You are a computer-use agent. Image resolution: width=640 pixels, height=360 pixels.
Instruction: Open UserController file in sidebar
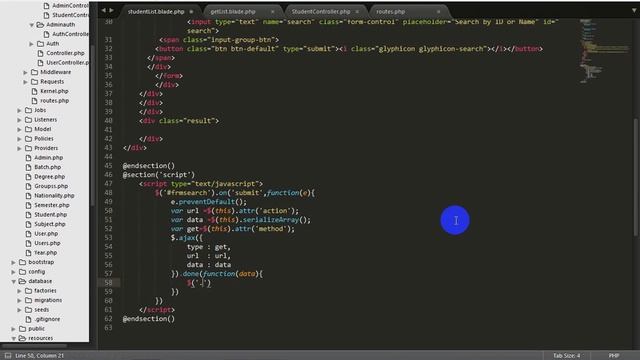click(67, 62)
